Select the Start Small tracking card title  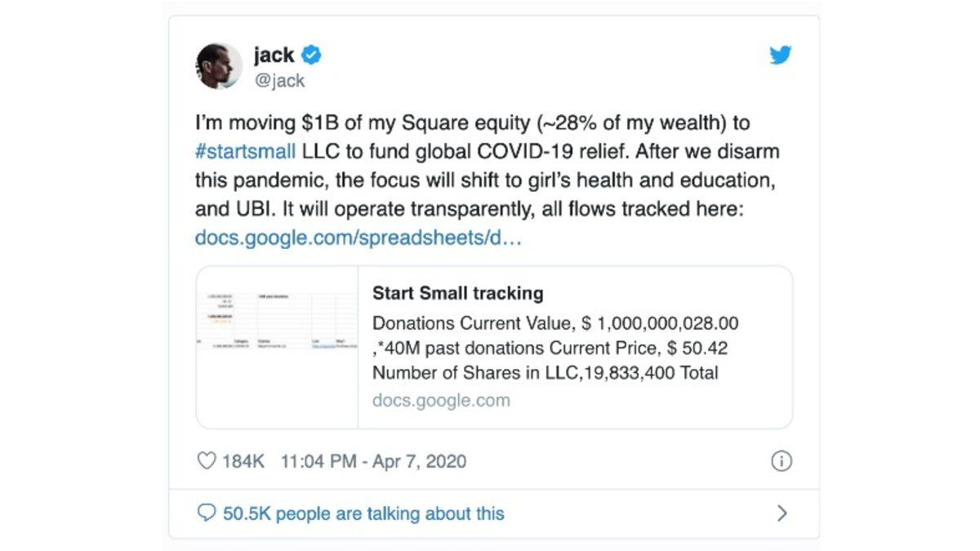457,293
